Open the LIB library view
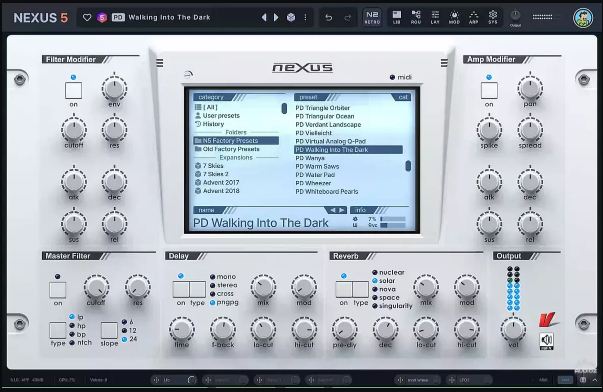The image size is (603, 392). [396, 17]
